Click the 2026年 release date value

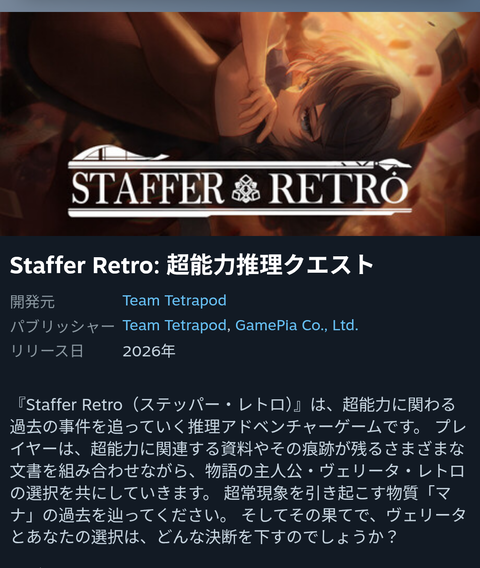pyautogui.click(x=149, y=351)
